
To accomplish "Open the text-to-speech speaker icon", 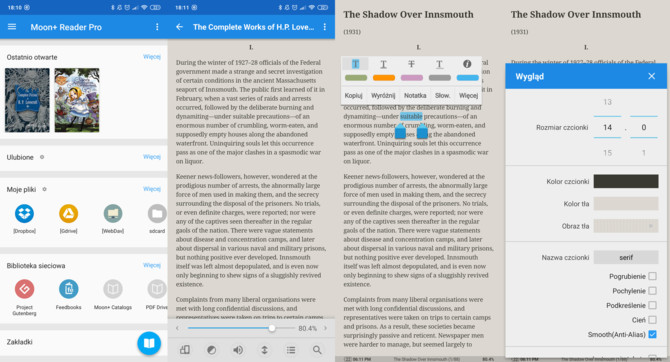I will (x=238, y=350).
